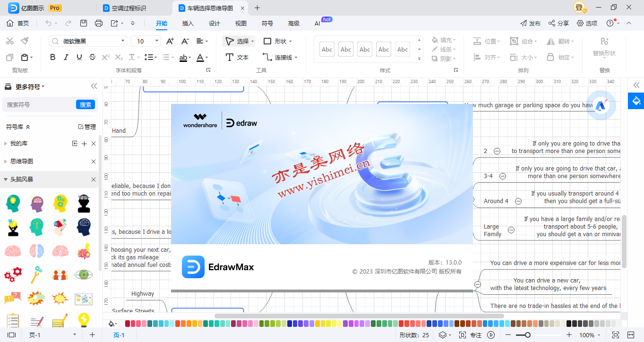This screenshot has height=342, width=644.
Task: Open the 空调过程标识 document tab
Action: 129,8
